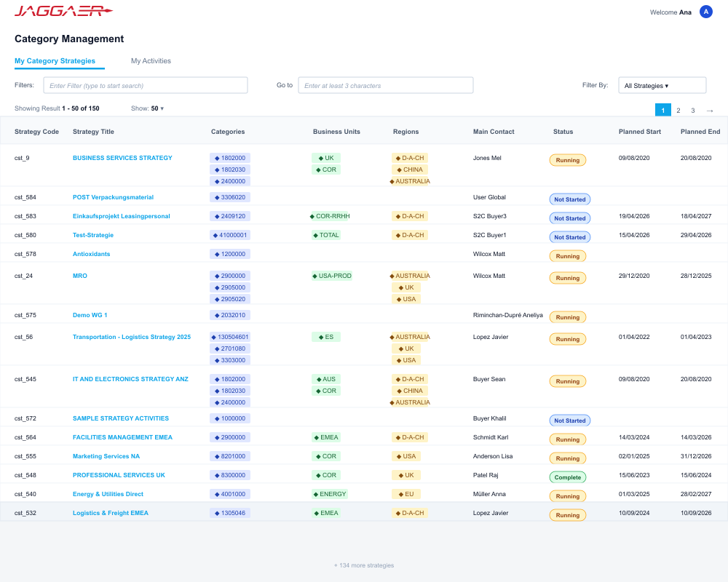The image size is (728, 582).
Task: Sort by Strategy Title column header
Action: pos(93,132)
